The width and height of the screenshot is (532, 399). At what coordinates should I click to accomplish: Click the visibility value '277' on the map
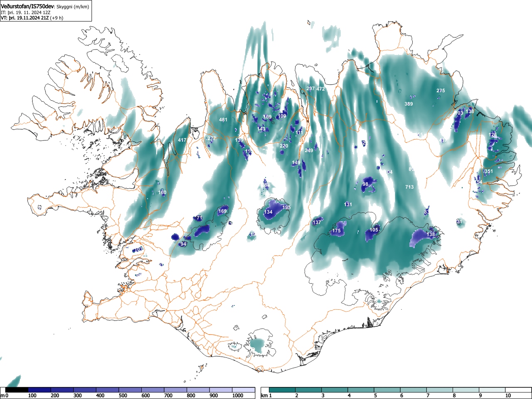point(211,139)
